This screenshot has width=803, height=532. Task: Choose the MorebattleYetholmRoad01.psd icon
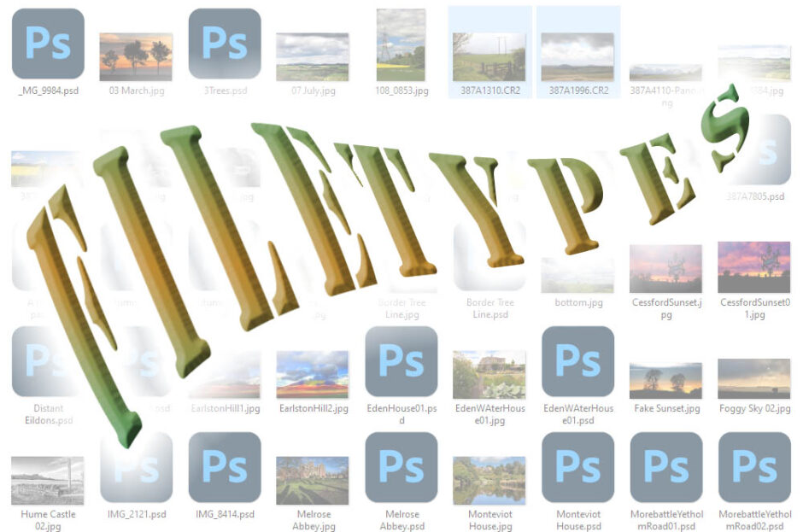tap(666, 467)
